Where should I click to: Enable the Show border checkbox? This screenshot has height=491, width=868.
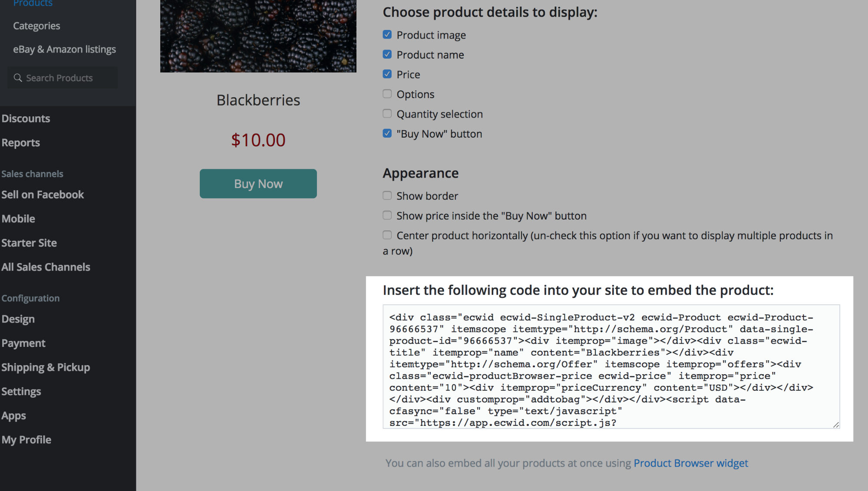[387, 196]
